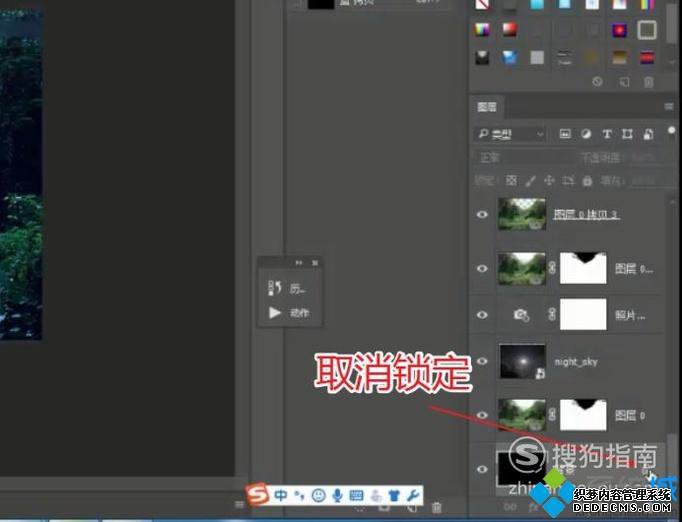Open blend mode dropdown 正常

(x=524, y=158)
